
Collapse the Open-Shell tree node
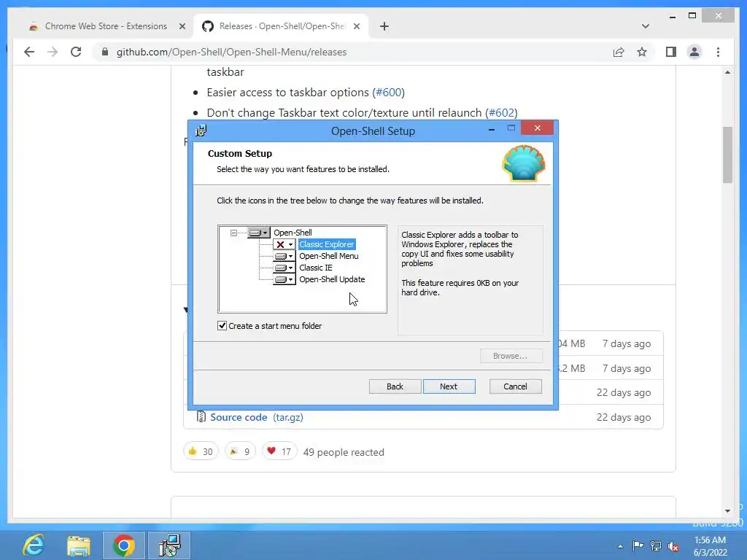[x=233, y=233]
